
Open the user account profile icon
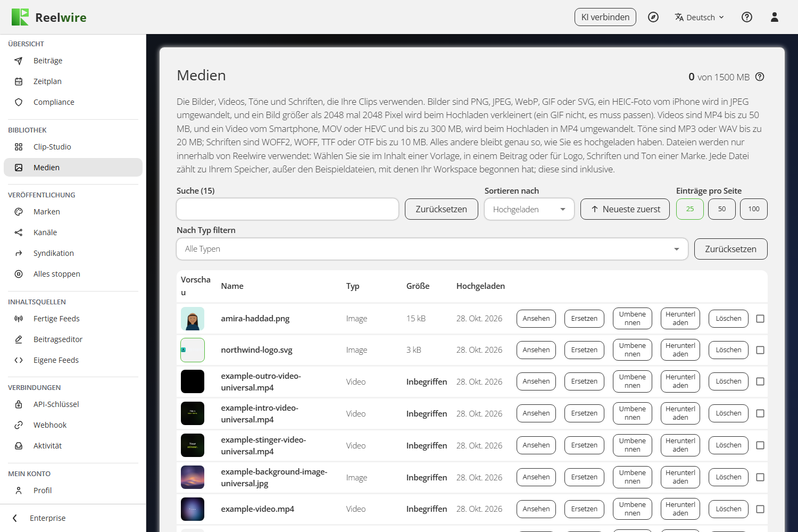(x=775, y=17)
